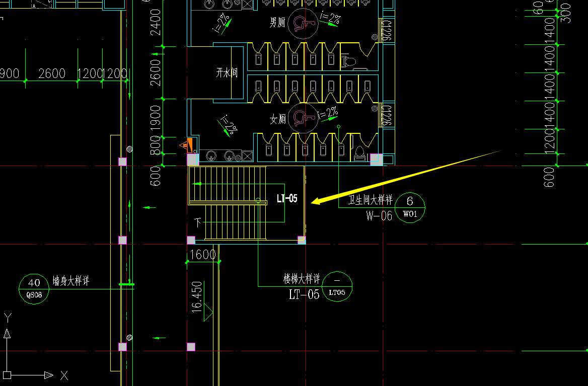Viewport: 588px width, 386px height.
Task: Click the 16.450 elevation marker triangle
Action: tap(208, 312)
